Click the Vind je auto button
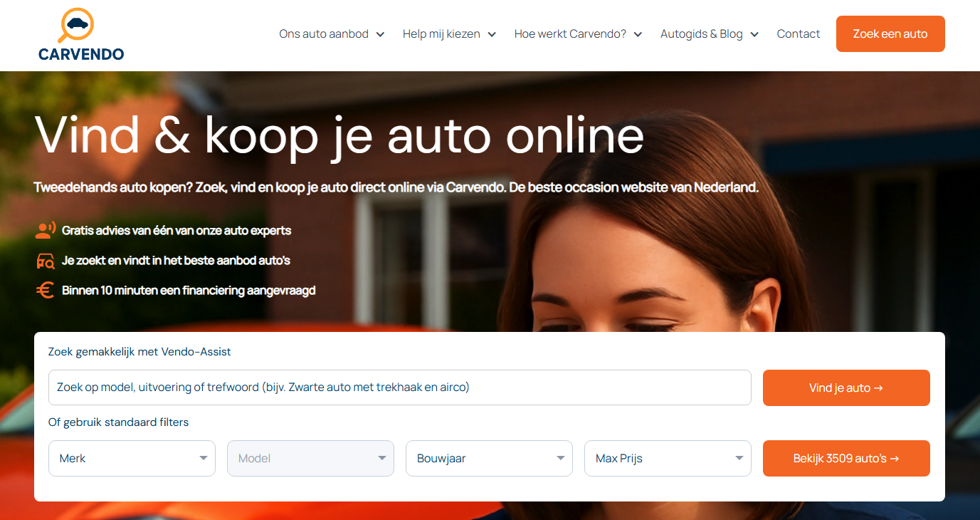980x520 pixels. [x=845, y=388]
